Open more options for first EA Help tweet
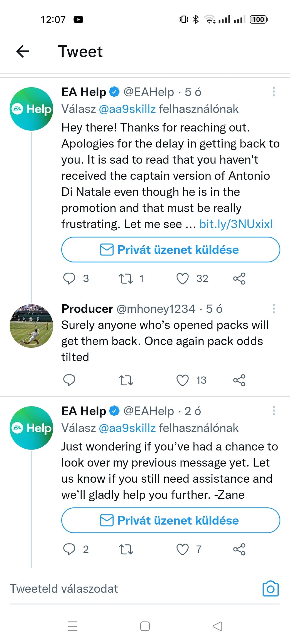The width and height of the screenshot is (290, 644). 274,92
